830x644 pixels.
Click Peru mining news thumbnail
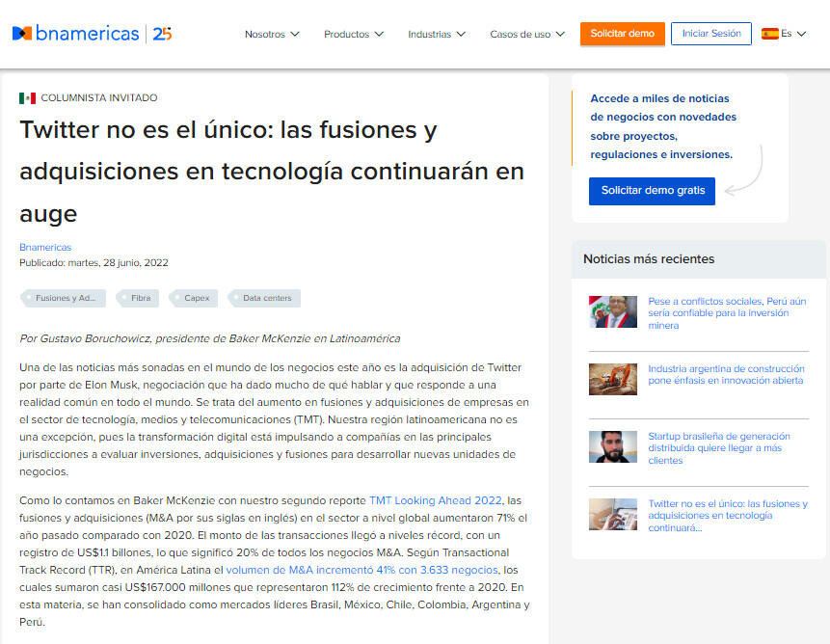pos(613,312)
